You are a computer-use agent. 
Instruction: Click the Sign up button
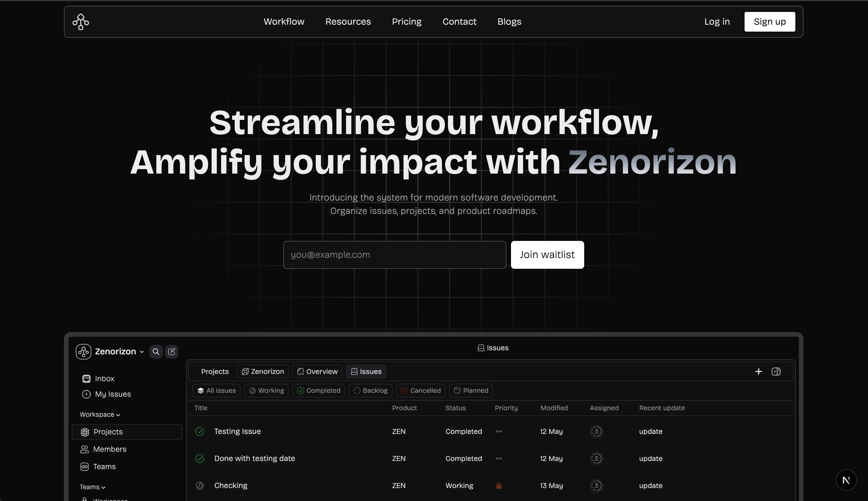(x=770, y=21)
